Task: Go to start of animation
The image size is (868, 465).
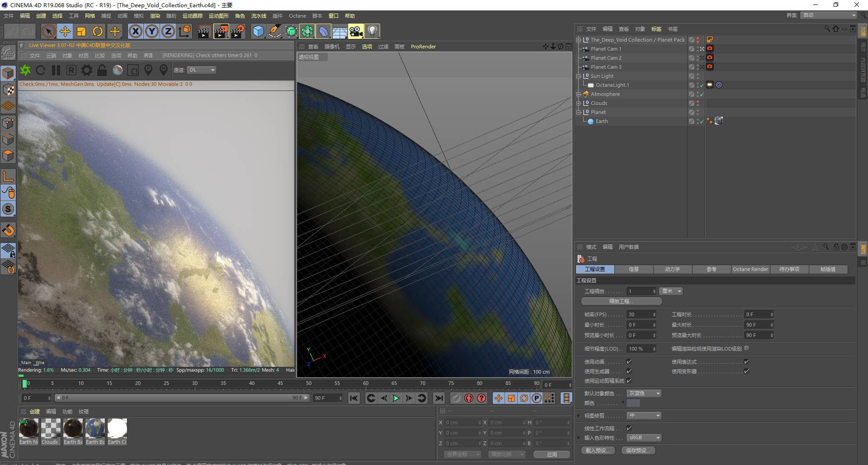Action: pos(354,398)
